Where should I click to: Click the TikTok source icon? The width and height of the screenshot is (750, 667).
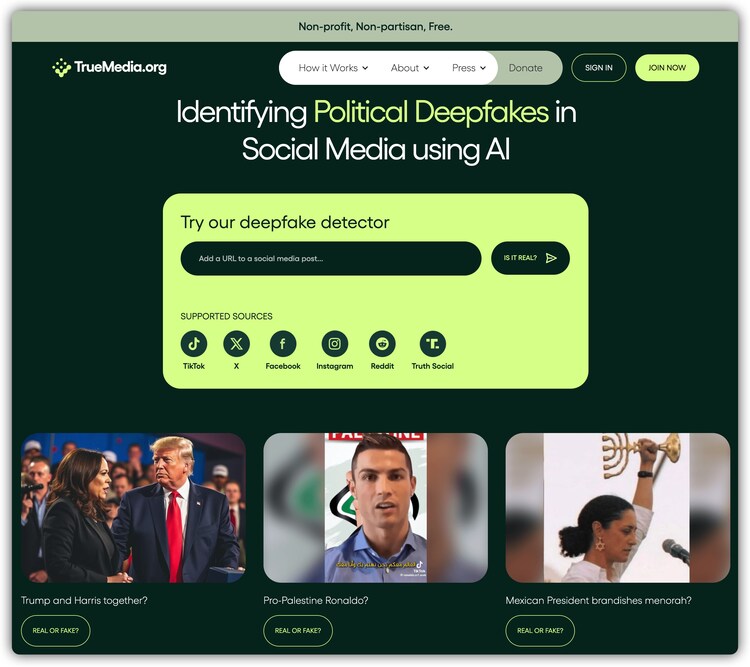coord(194,344)
